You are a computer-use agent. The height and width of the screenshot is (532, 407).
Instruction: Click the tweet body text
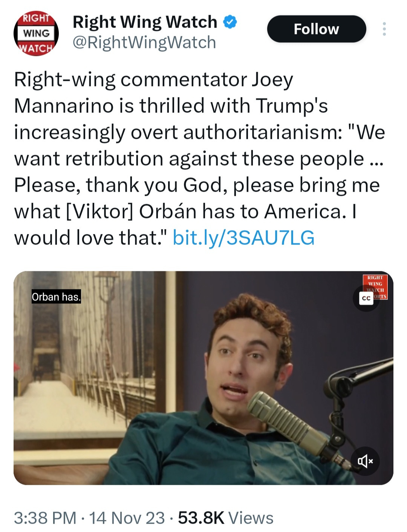tap(200, 158)
